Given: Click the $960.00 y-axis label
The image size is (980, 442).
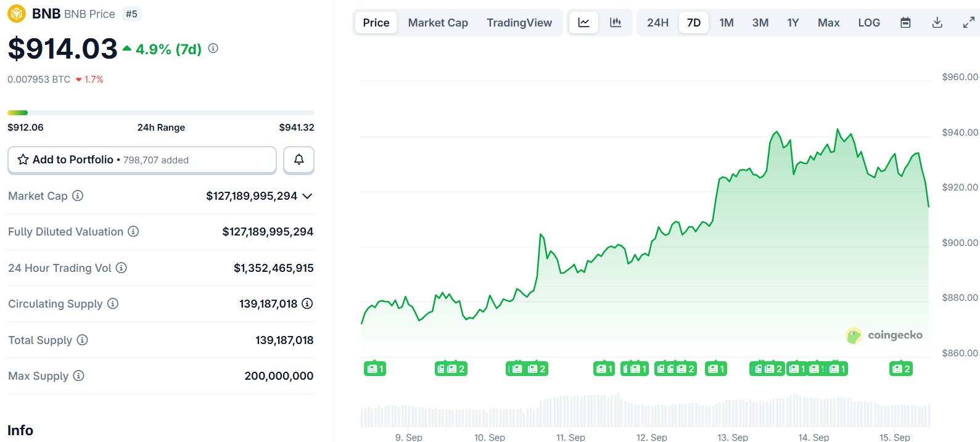Looking at the screenshot, I should tap(960, 77).
